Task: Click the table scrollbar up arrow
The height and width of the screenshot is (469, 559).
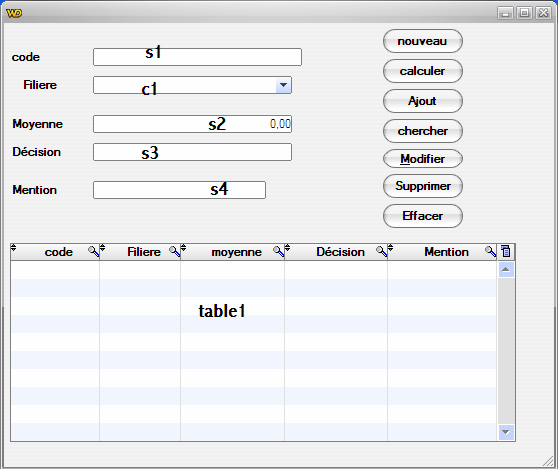Action: point(506,270)
